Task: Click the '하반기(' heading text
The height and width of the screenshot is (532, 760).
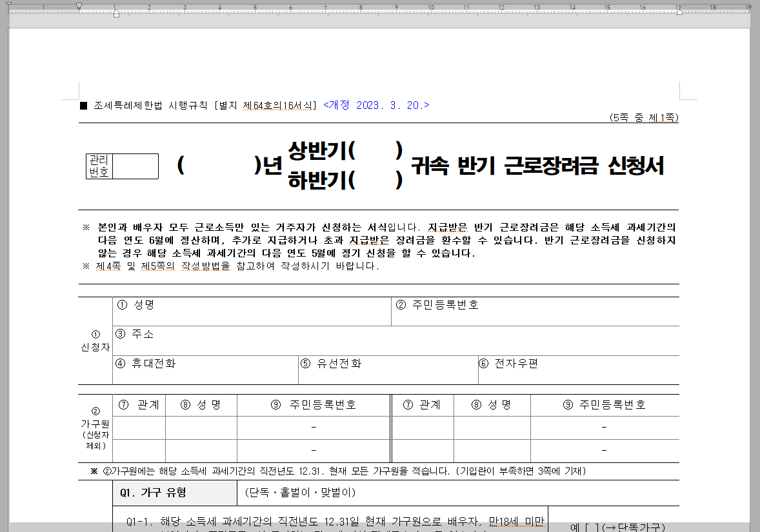Action: (322, 181)
